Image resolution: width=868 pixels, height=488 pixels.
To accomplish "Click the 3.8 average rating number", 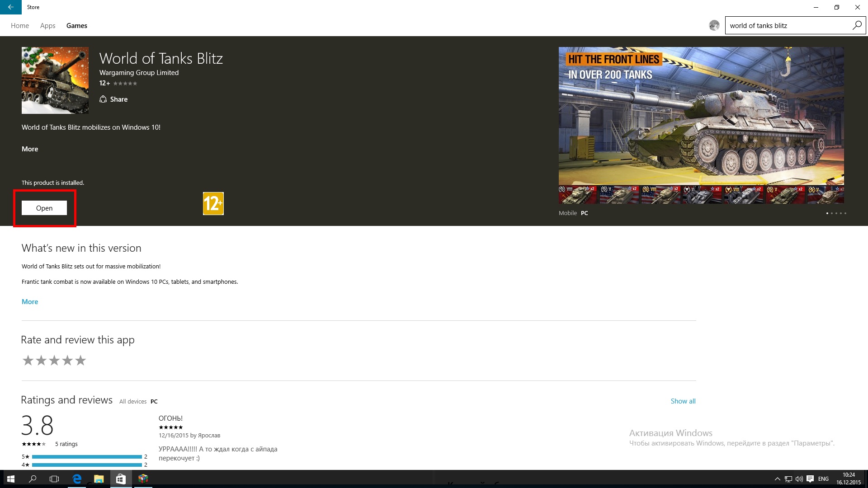I will (38, 425).
